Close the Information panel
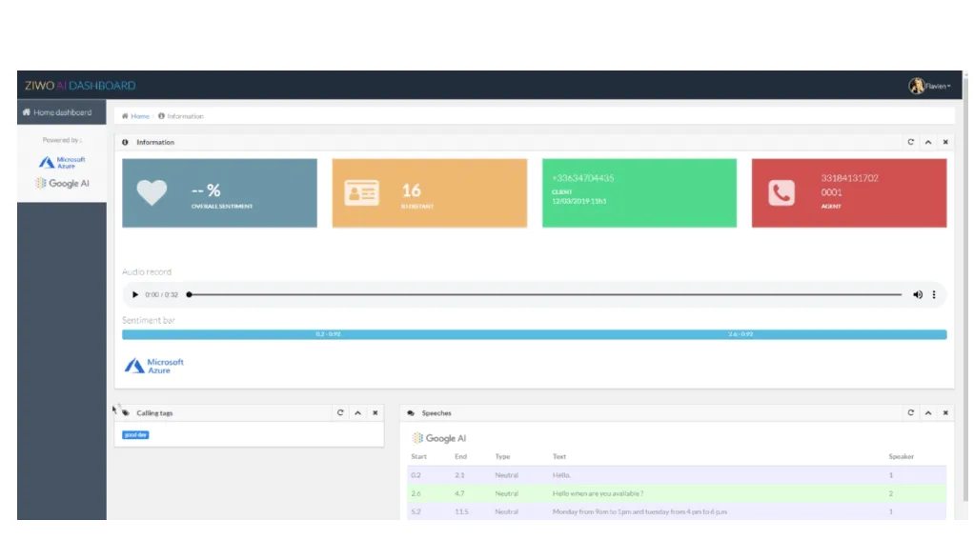 point(945,142)
